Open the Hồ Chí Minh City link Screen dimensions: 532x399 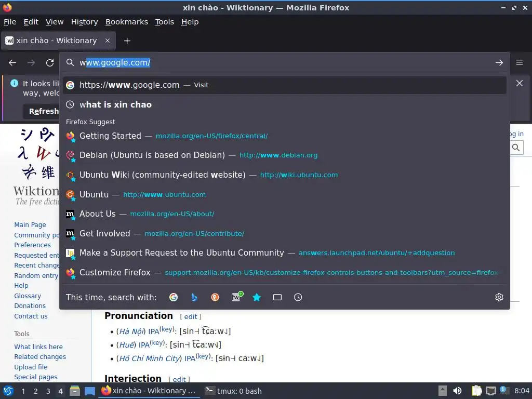pyautogui.click(x=149, y=358)
